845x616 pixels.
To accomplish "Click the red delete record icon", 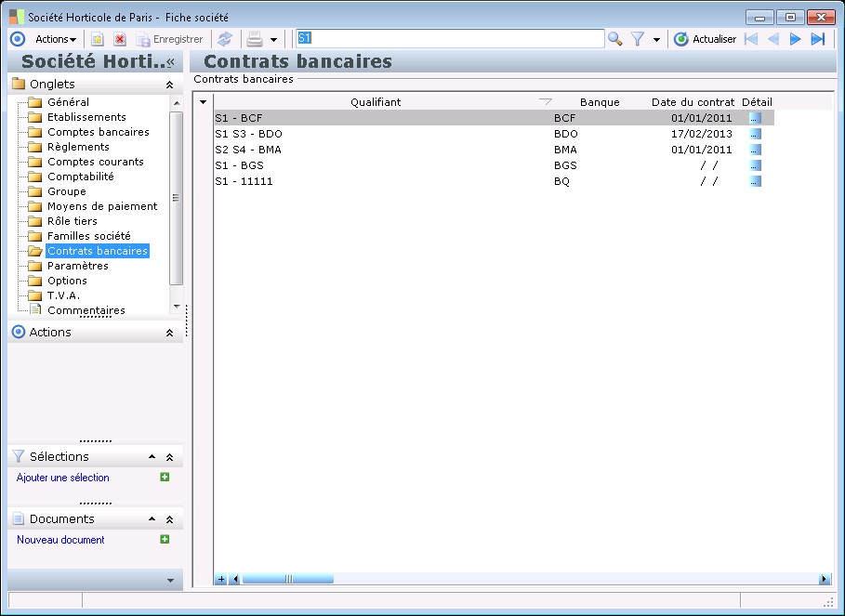I will click(120, 39).
